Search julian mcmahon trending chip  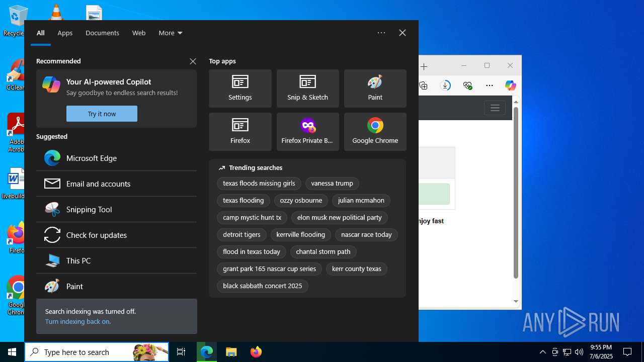pyautogui.click(x=361, y=201)
